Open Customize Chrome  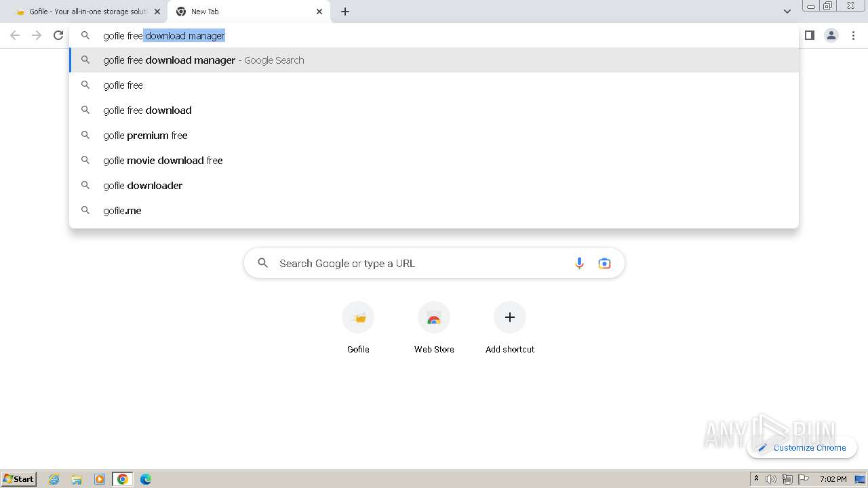click(802, 447)
